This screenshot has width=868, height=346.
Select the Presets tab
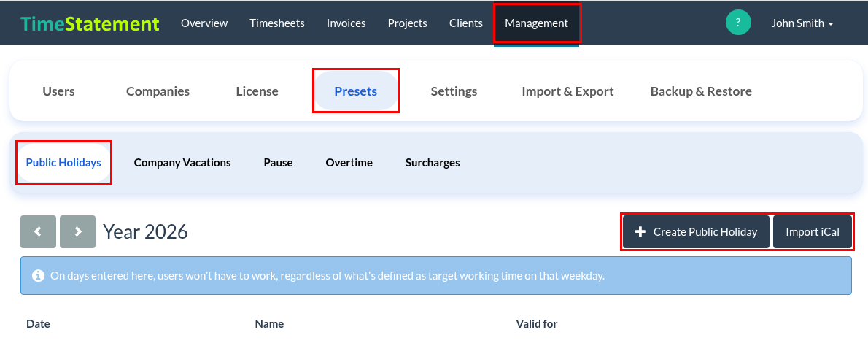356,91
